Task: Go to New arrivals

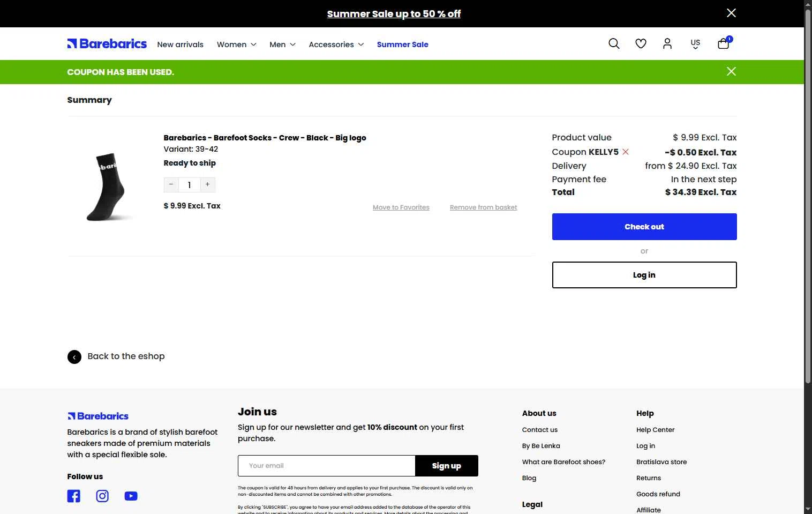Action: (x=181, y=44)
